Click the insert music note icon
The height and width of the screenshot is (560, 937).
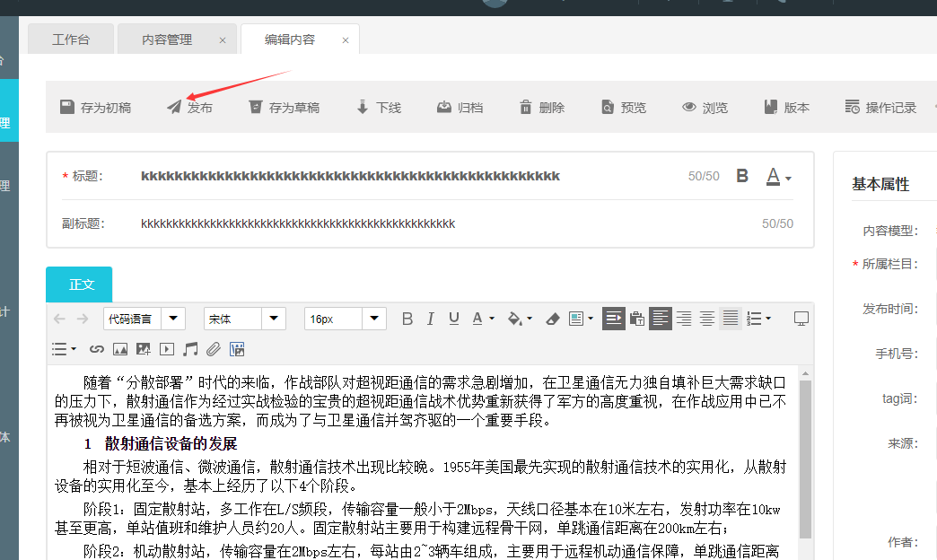click(190, 349)
